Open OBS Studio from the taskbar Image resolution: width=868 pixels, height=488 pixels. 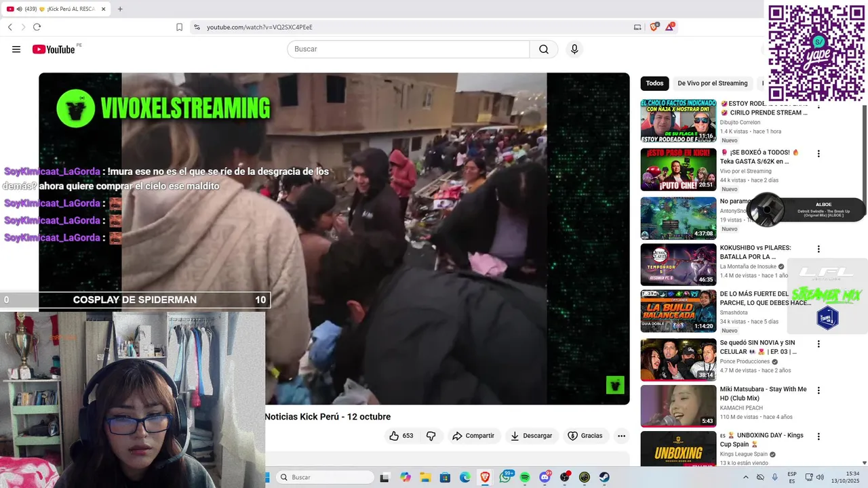point(565,477)
